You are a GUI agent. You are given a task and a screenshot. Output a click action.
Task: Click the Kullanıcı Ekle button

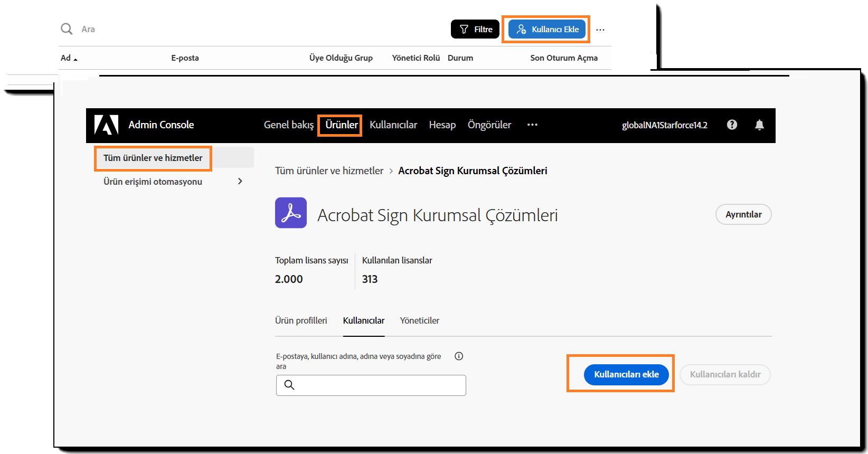[x=547, y=29]
